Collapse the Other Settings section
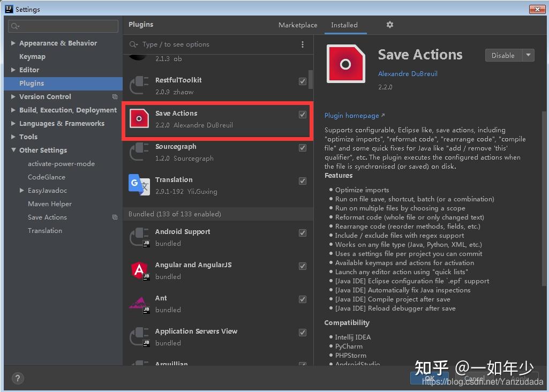Screen dimensions: 549x392 [14, 150]
